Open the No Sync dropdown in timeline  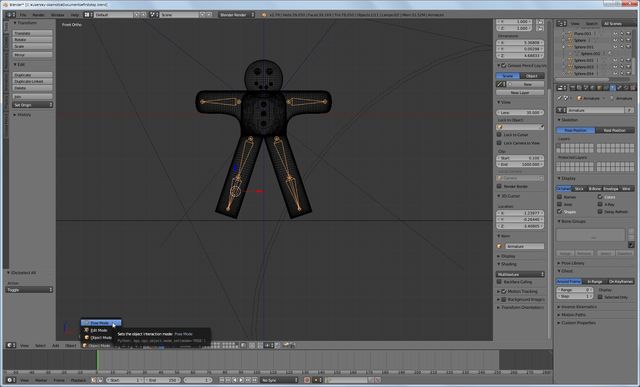coord(280,380)
